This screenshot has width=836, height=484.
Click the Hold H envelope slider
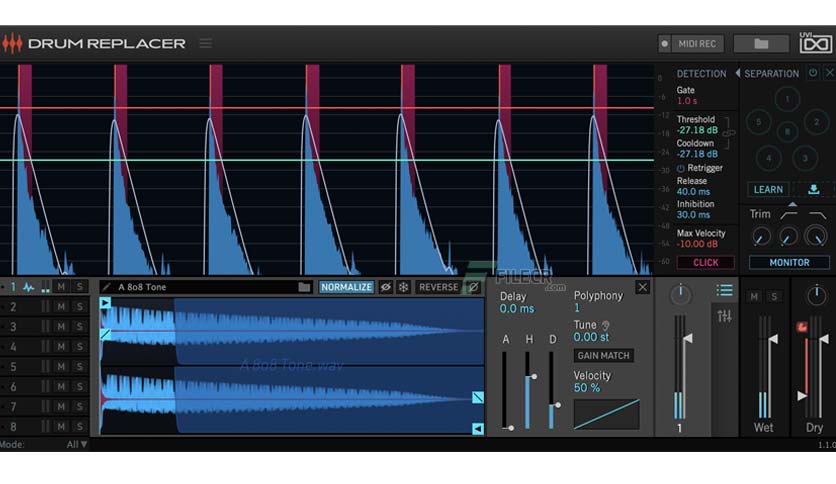coord(528,390)
